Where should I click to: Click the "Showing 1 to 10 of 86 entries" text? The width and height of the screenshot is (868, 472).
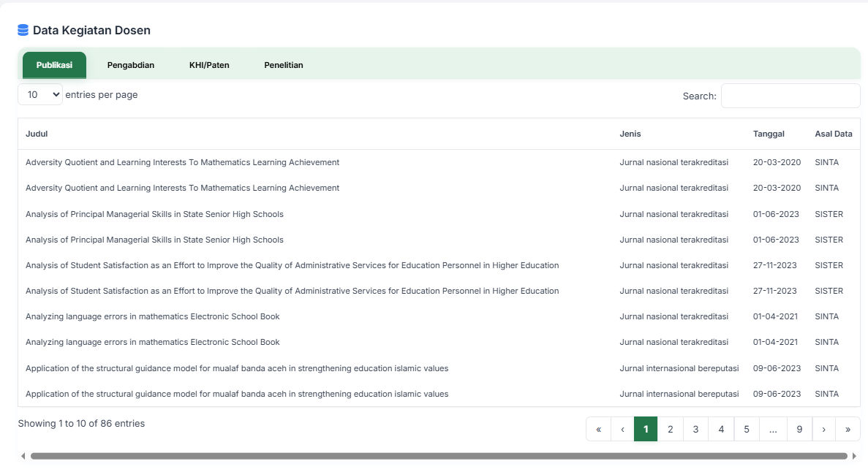point(81,423)
